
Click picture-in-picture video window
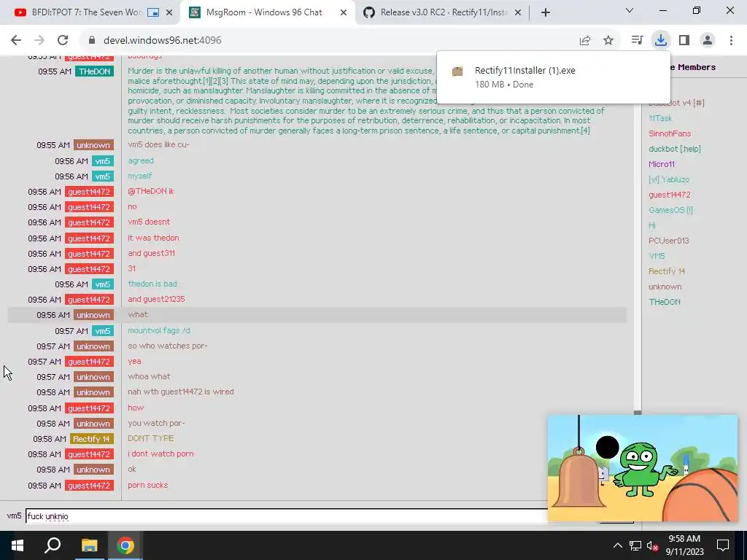point(642,468)
